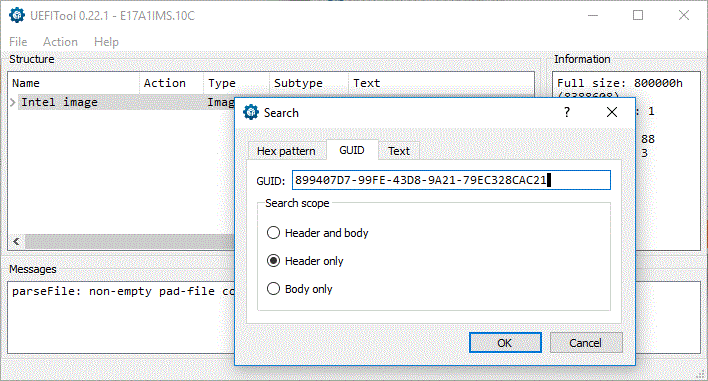Click the Search dialog gear icon
The height and width of the screenshot is (381, 708).
pyautogui.click(x=251, y=112)
